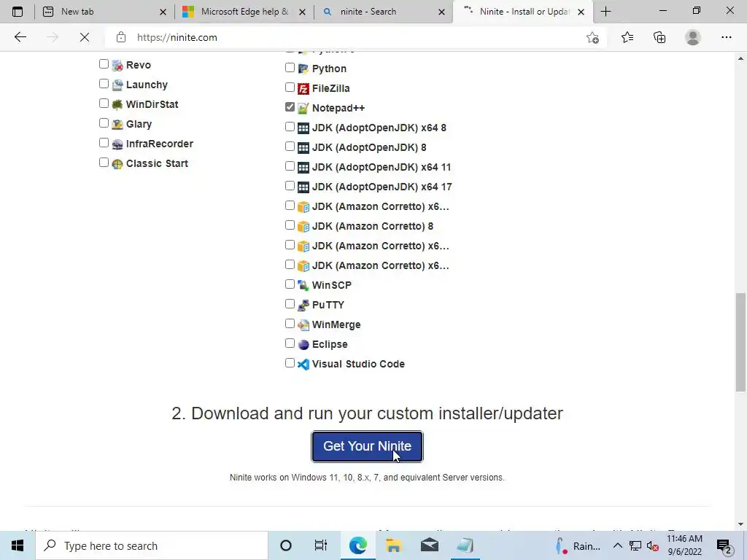Image resolution: width=747 pixels, height=560 pixels.
Task: Check the FileZilla checkbox
Action: 290,87
